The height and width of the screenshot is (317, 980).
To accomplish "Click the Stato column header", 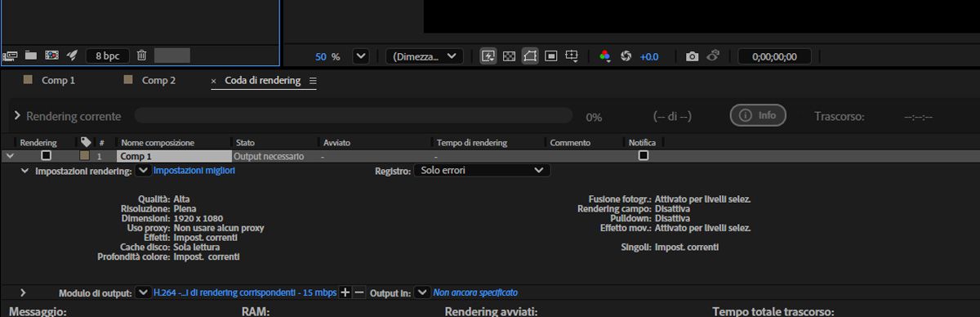I will 245,142.
